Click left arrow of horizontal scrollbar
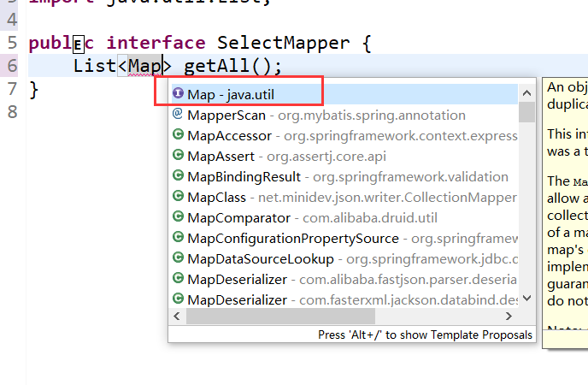Screen dimensions: 588x385 [x=177, y=317]
